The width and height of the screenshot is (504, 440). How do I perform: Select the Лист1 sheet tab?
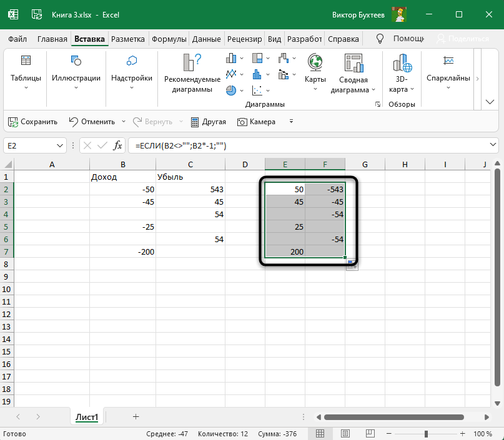[87, 417]
